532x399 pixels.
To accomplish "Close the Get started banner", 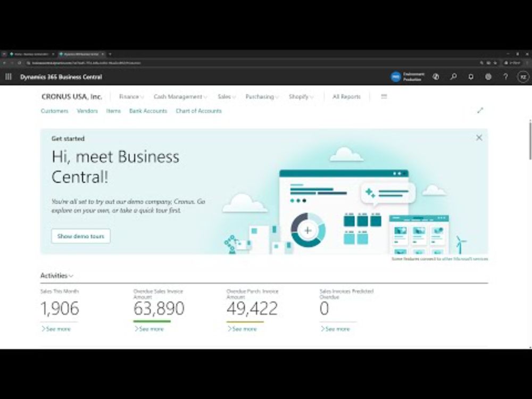I will pos(479,137).
